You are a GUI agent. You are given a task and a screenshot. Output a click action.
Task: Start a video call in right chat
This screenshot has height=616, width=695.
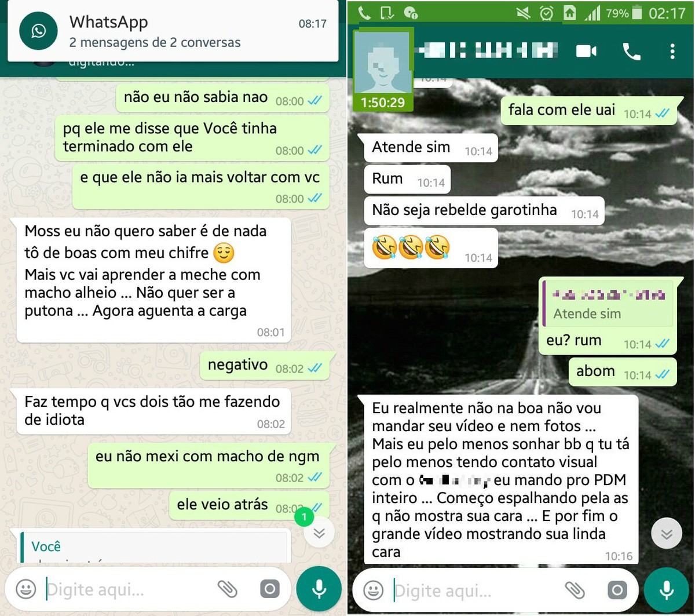click(587, 52)
